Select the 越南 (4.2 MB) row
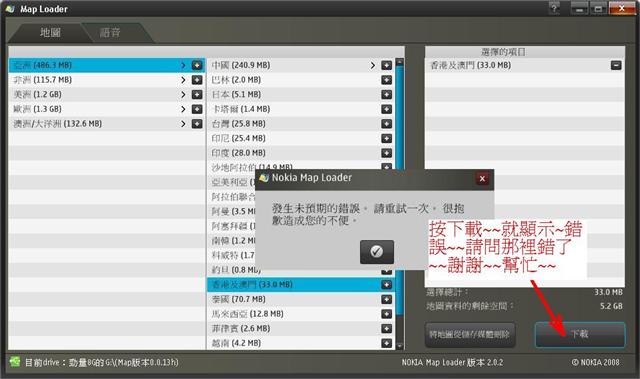The width and height of the screenshot is (640, 379). click(x=301, y=344)
